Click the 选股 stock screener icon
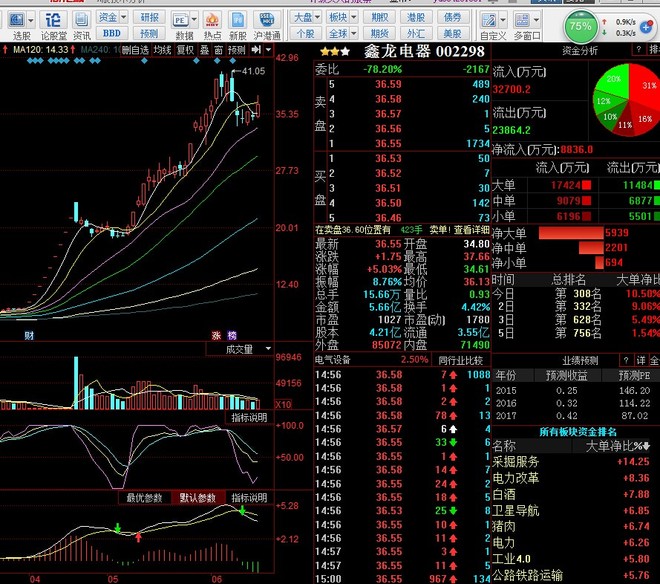This screenshot has width=660, height=584. point(17,20)
